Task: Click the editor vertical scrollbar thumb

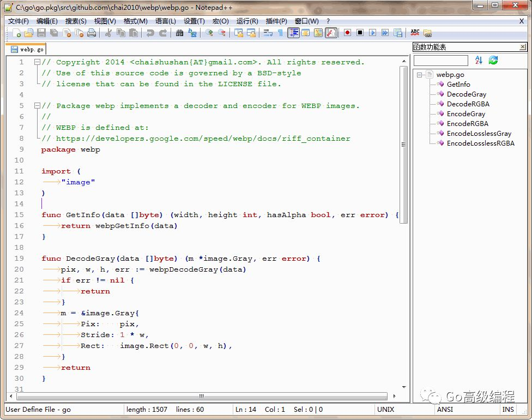Action: pyautogui.click(x=403, y=145)
